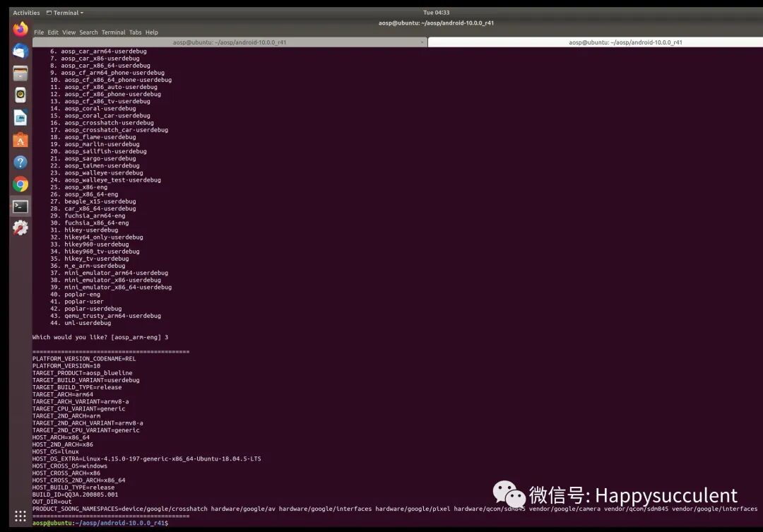The width and height of the screenshot is (763, 532).
Task: Open the Help icon in dock
Action: tap(20, 162)
